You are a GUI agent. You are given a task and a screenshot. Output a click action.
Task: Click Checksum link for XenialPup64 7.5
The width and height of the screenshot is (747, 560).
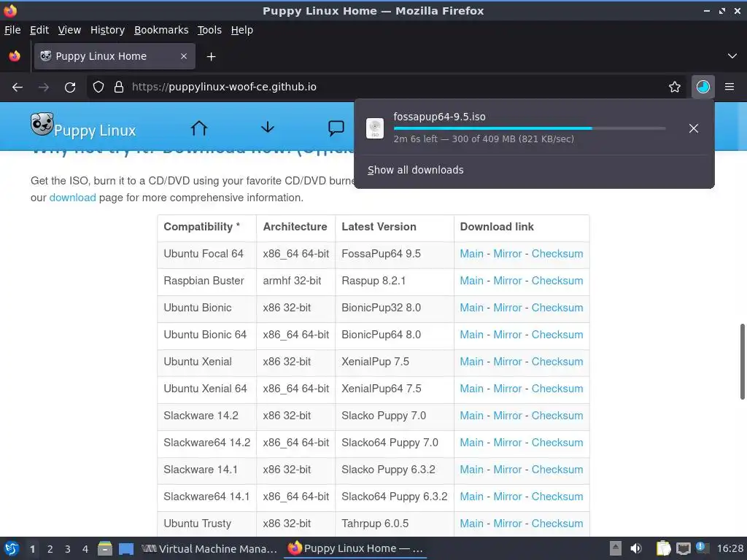[557, 389]
